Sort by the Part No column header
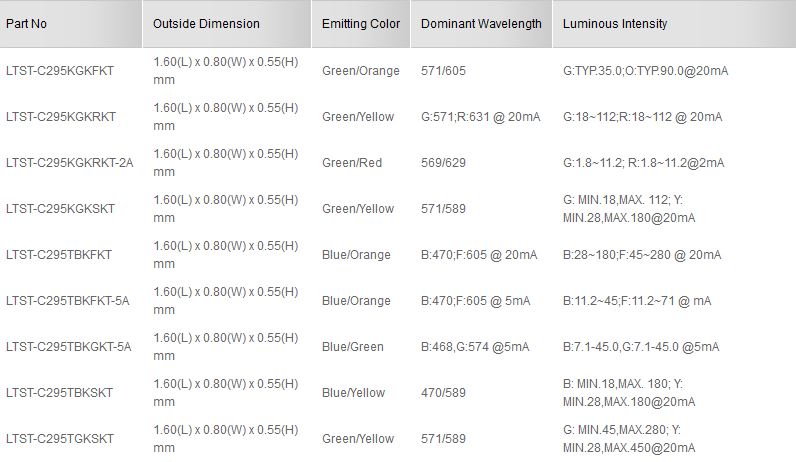Screen dimensions: 796x462 (x=26, y=24)
